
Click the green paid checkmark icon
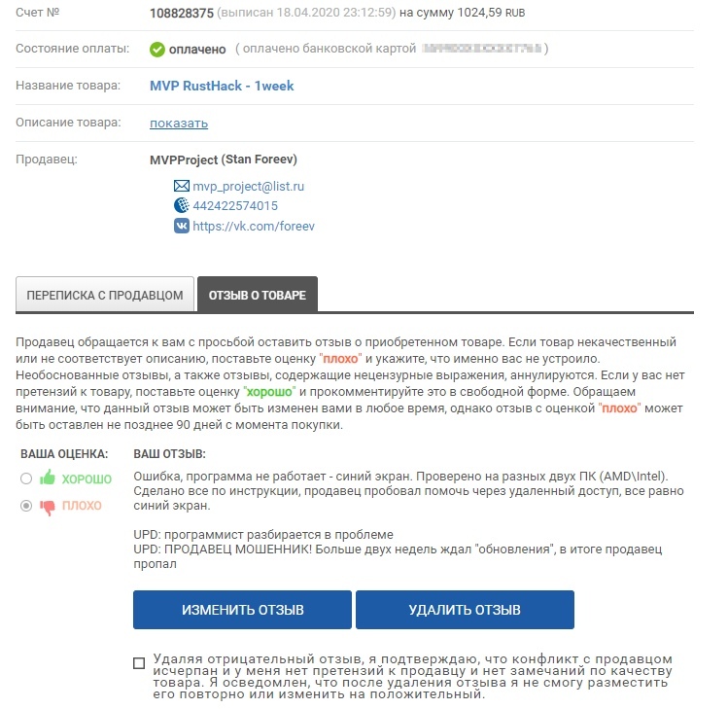click(x=157, y=49)
